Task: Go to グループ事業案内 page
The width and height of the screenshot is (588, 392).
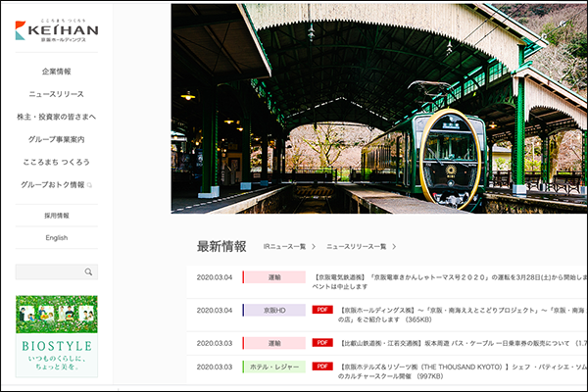Action: (x=56, y=139)
